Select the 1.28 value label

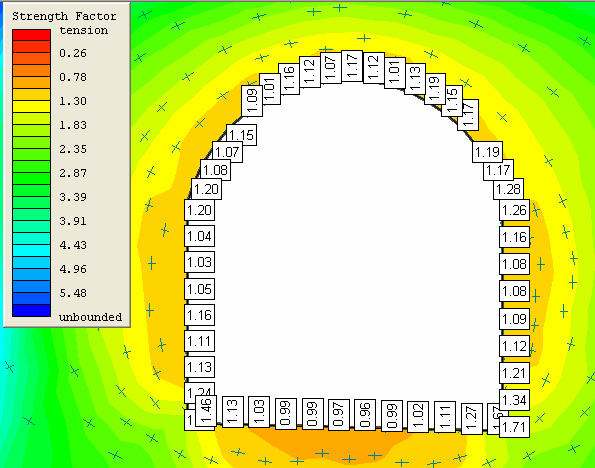pyautogui.click(x=508, y=189)
